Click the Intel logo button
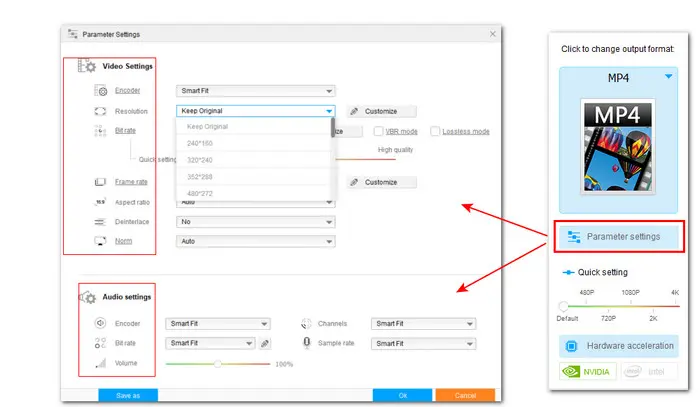700x407 pixels. pos(649,371)
